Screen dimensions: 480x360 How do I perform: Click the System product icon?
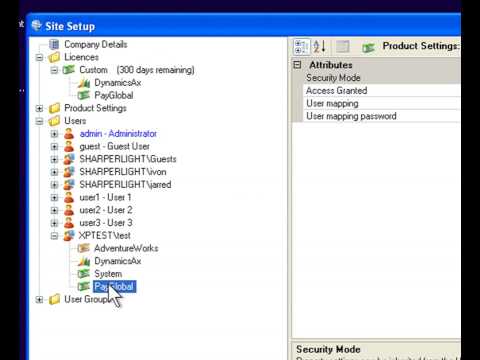tap(84, 274)
